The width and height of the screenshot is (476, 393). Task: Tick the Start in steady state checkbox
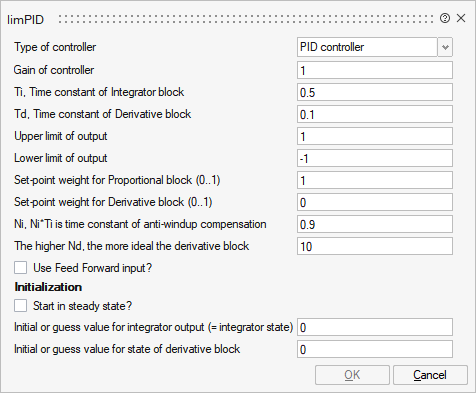click(20, 306)
